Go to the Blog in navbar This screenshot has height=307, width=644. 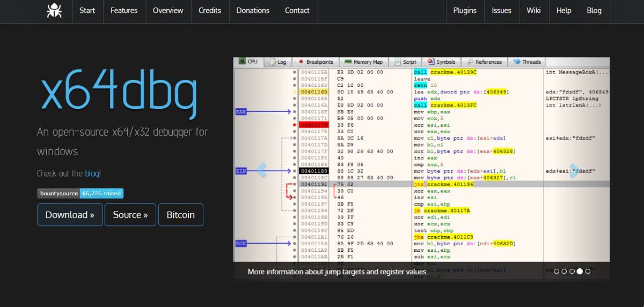[594, 10]
